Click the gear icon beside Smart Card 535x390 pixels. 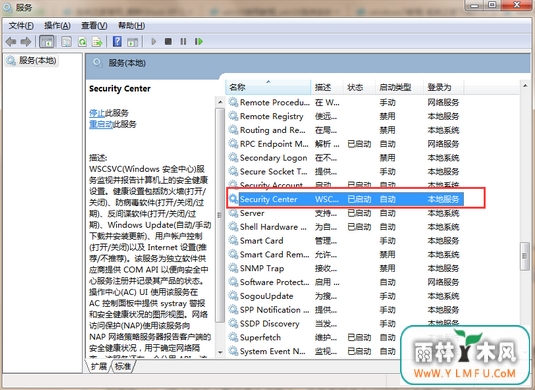[x=233, y=241]
